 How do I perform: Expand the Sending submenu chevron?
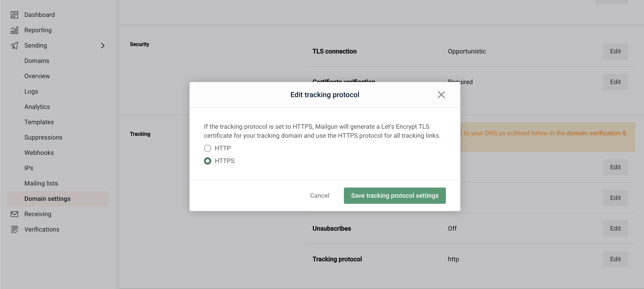click(103, 46)
